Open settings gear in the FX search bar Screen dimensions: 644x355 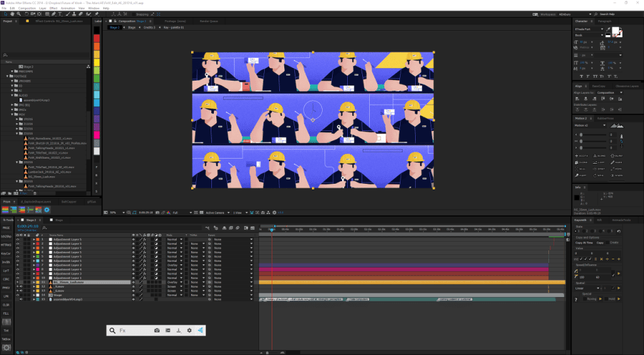point(189,330)
